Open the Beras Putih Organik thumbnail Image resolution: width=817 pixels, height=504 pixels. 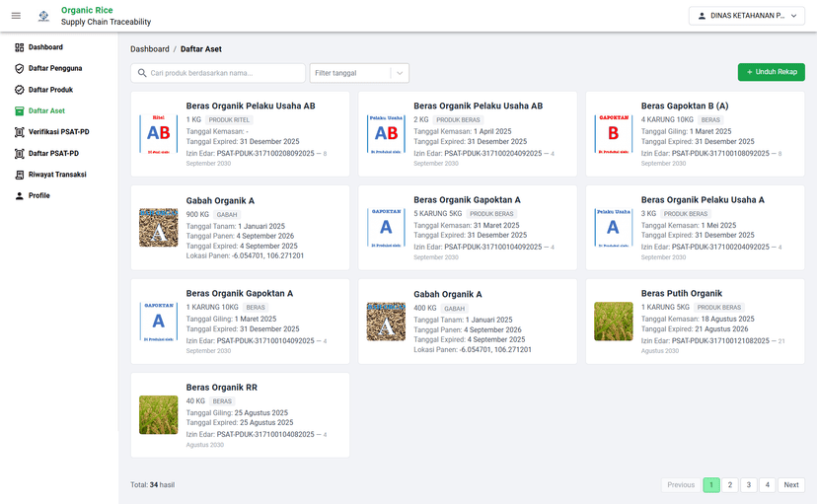pyautogui.click(x=613, y=322)
